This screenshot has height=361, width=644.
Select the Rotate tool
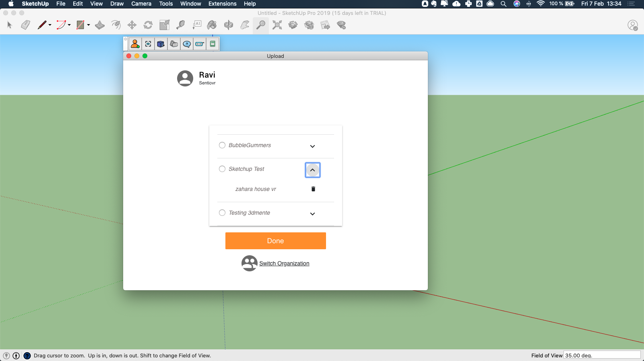click(x=148, y=25)
